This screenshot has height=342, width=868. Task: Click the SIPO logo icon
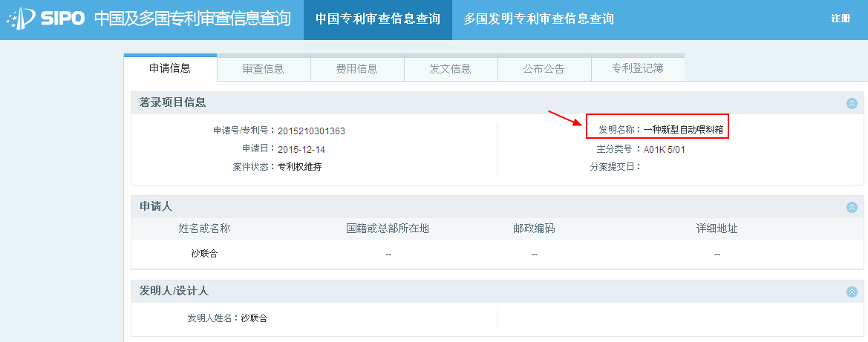coord(19,19)
